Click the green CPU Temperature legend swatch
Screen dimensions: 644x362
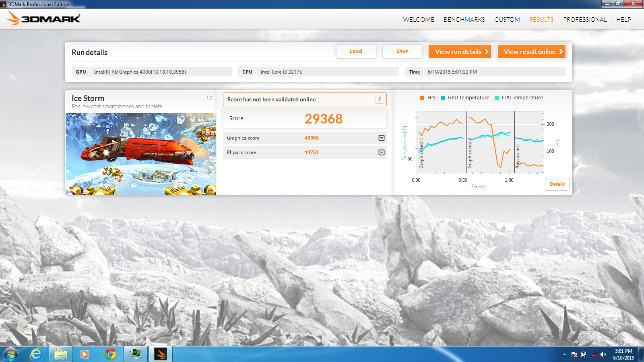497,98
